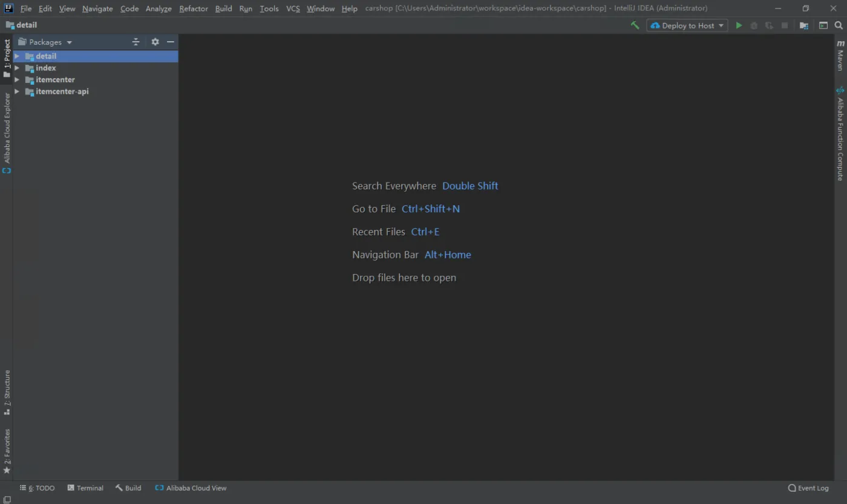Open the Tools menu
Screen dimensions: 847x504
(x=269, y=8)
